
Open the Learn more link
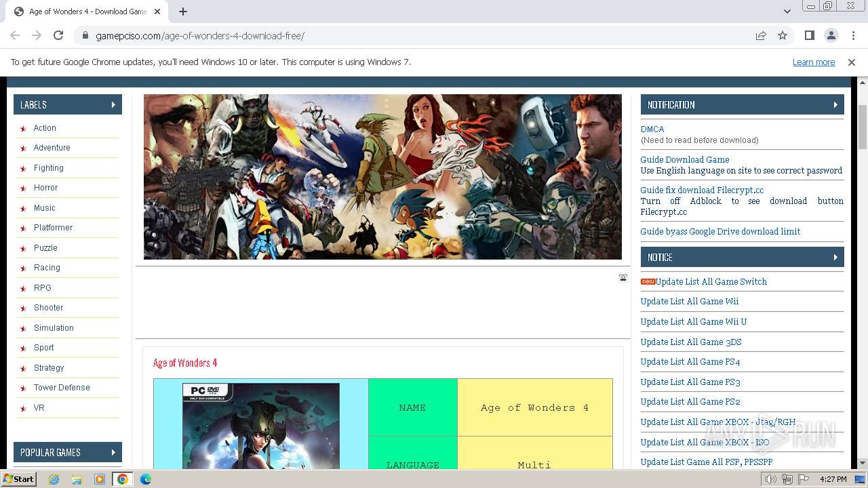point(814,62)
